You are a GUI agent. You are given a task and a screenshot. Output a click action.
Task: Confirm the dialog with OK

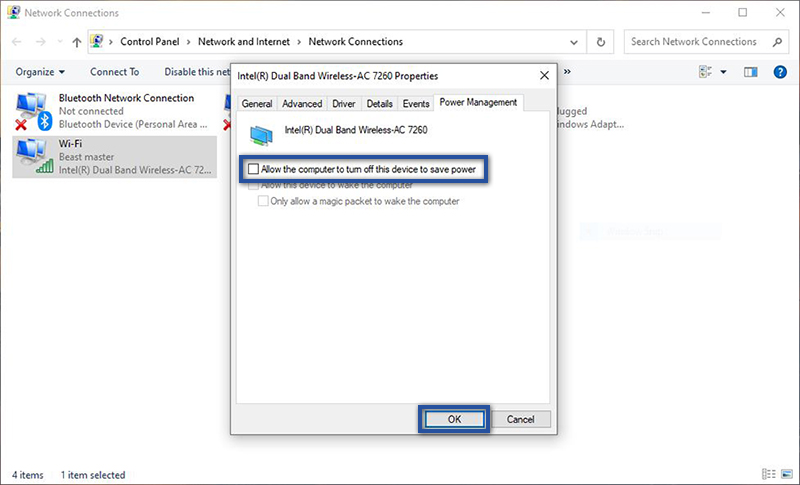point(454,419)
